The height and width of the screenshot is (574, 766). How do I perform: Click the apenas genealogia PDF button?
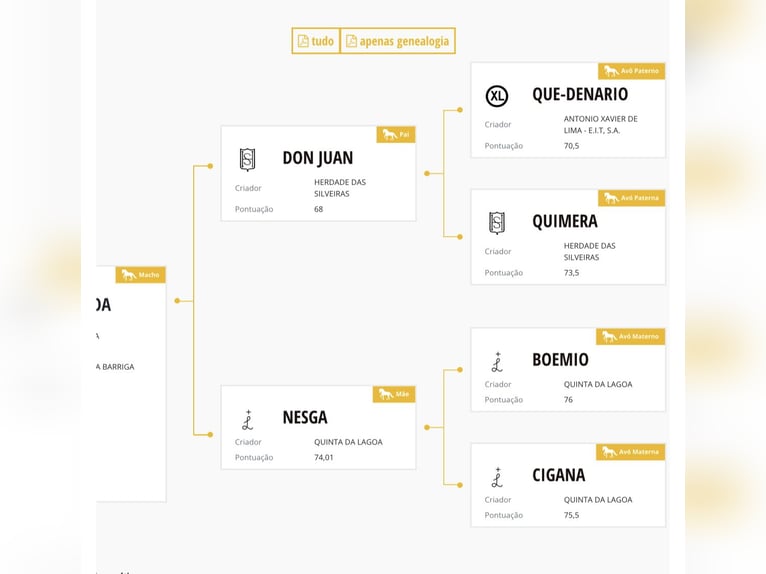[398, 41]
